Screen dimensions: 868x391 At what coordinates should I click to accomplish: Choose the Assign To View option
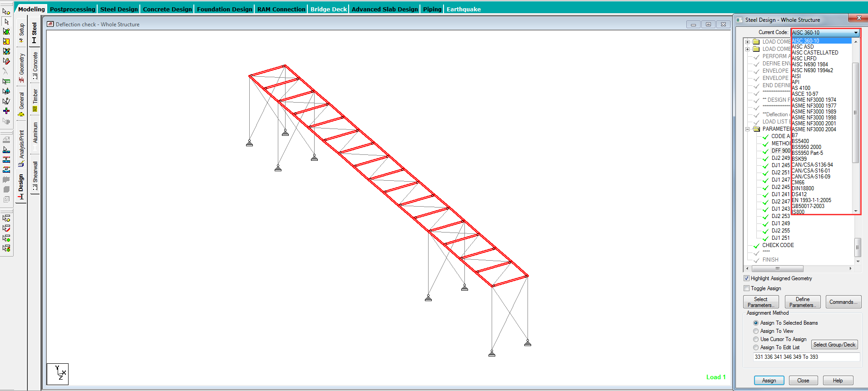pyautogui.click(x=756, y=331)
